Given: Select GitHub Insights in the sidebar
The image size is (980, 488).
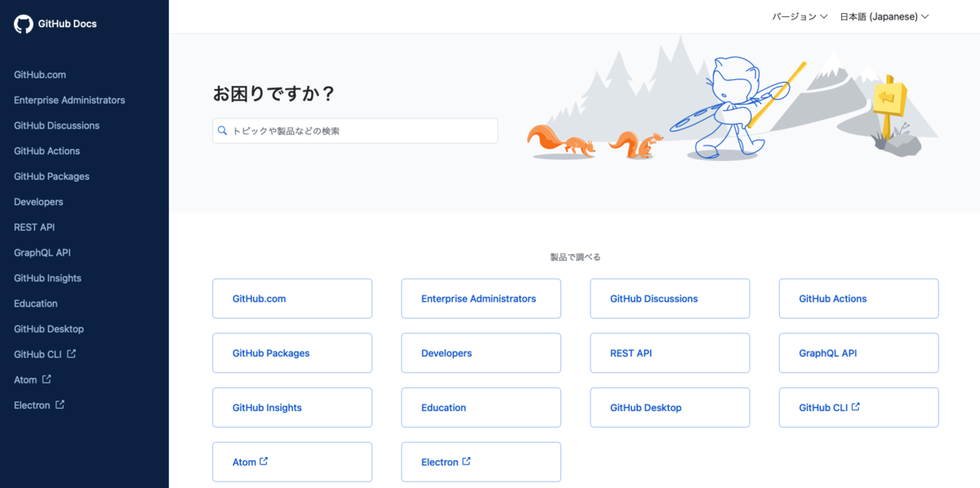Looking at the screenshot, I should point(47,278).
